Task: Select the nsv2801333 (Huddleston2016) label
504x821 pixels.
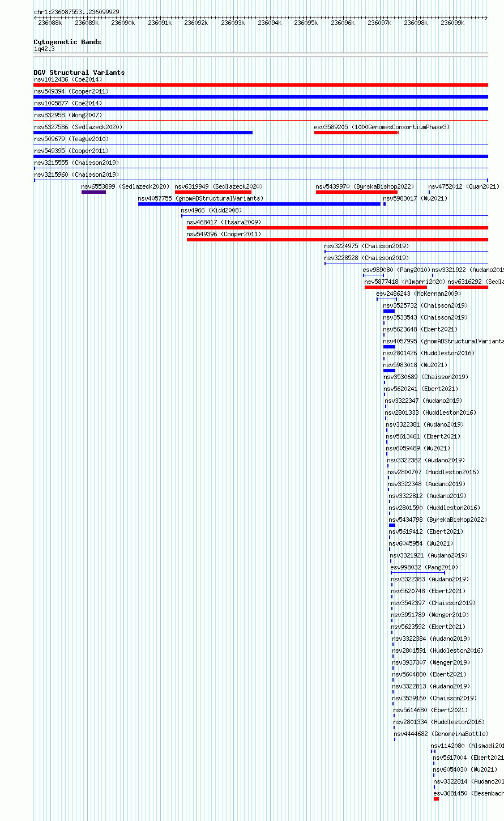Action: click(x=431, y=412)
